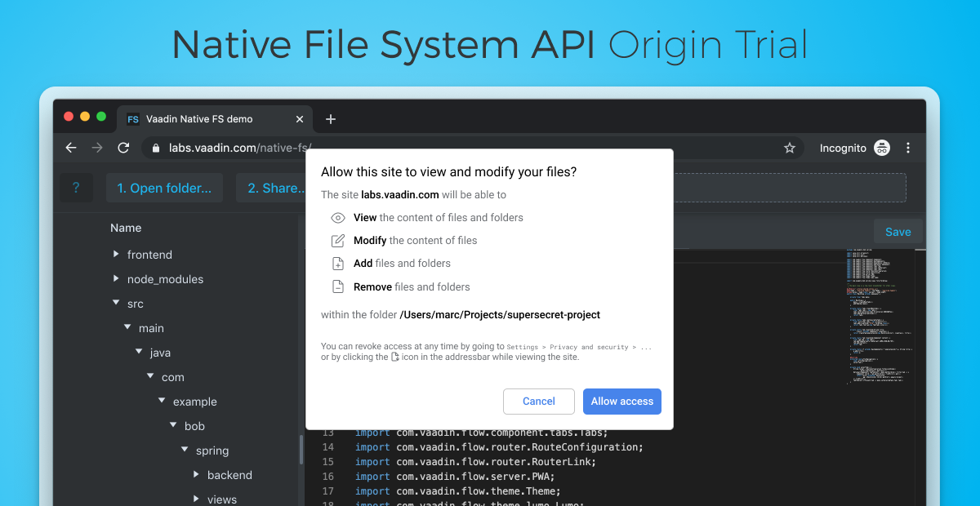Collapse the example folder arrow
This screenshot has height=506, width=980.
tap(162, 402)
